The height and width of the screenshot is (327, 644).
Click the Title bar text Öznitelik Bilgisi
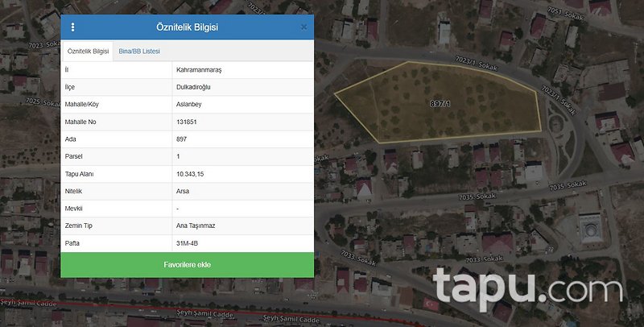click(187, 27)
